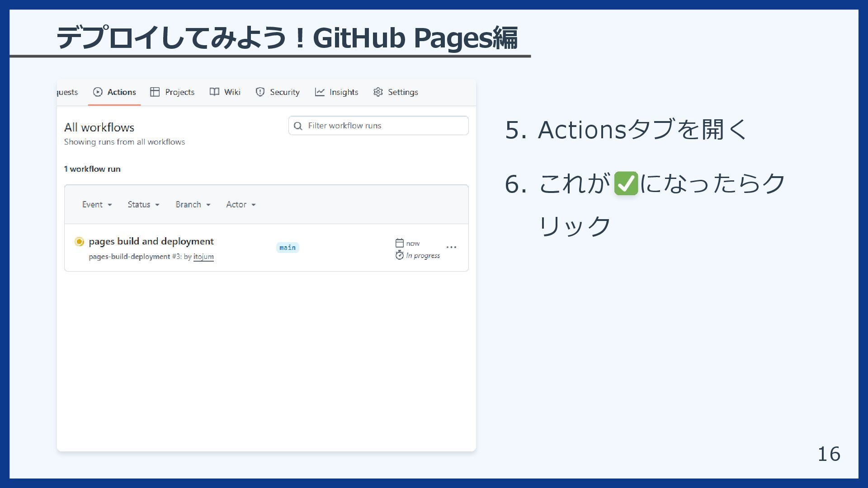Go to the Security tab
Screen dimensions: 868x488
point(278,92)
